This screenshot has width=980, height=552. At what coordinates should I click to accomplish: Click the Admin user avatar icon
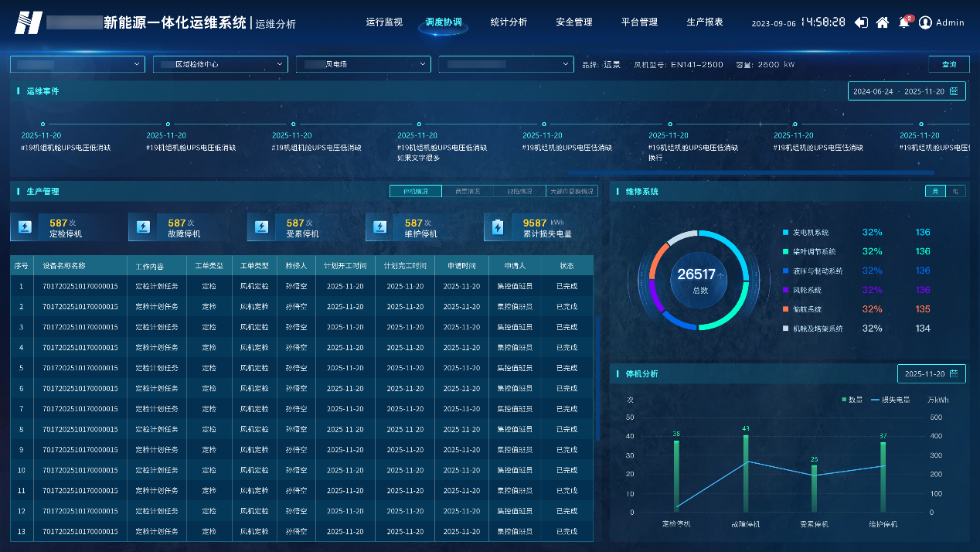[925, 22]
